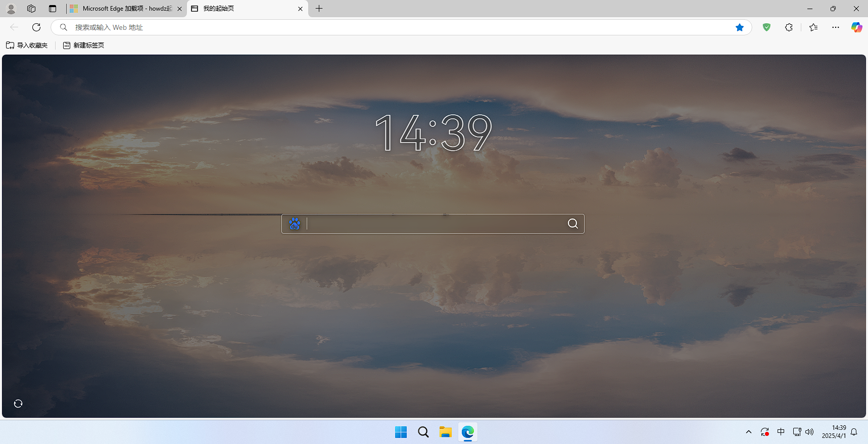Open a new tab with the plus button
868x444 pixels.
pos(319,9)
